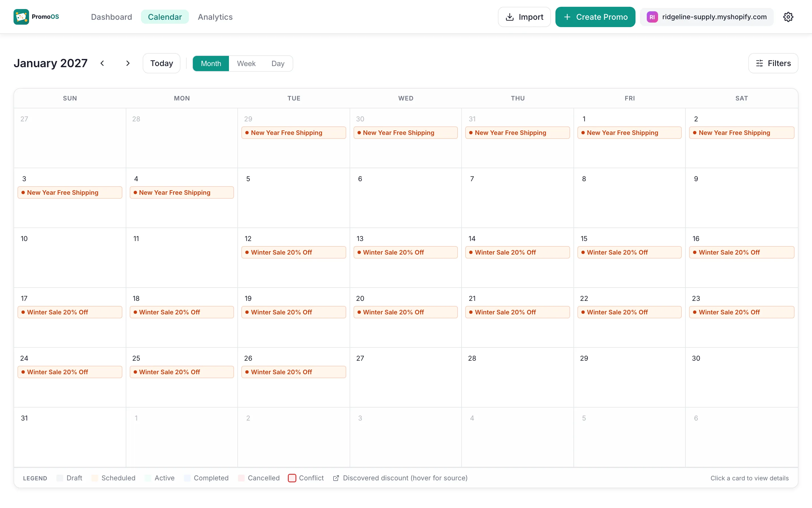
Task: Open New Year Free Shipping card on January 1
Action: pos(630,133)
